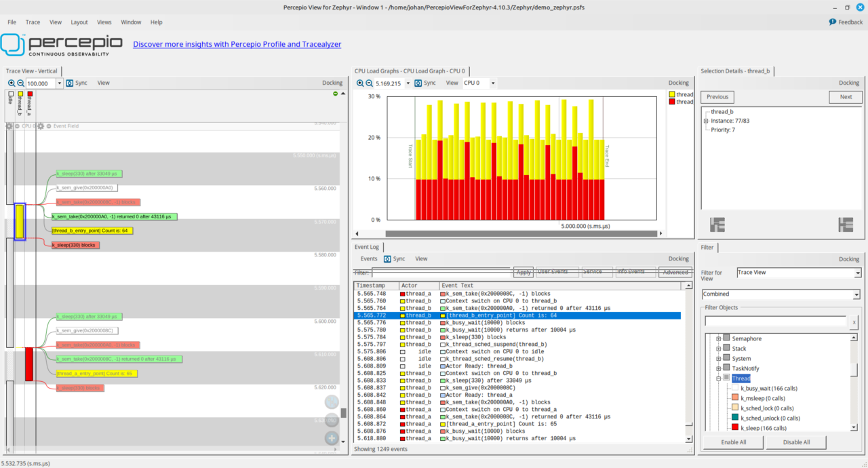Click the Discover more insights link
868x468 pixels.
pos(237,44)
